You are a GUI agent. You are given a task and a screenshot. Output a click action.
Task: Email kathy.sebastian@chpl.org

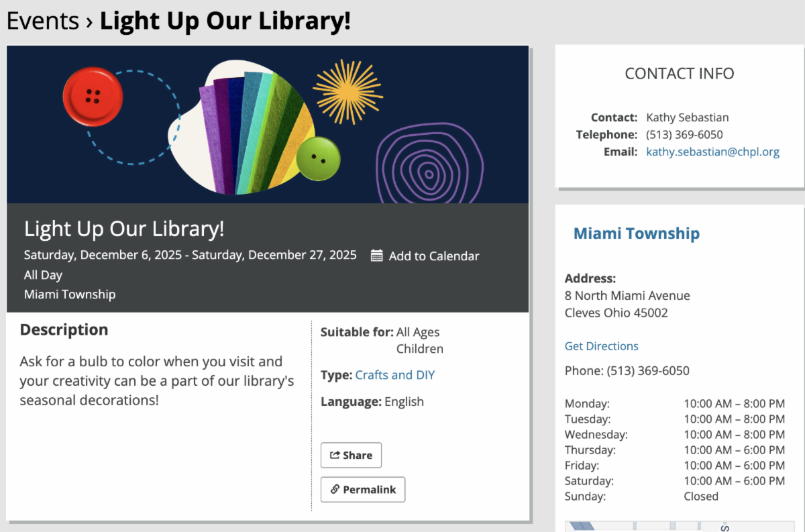click(712, 152)
